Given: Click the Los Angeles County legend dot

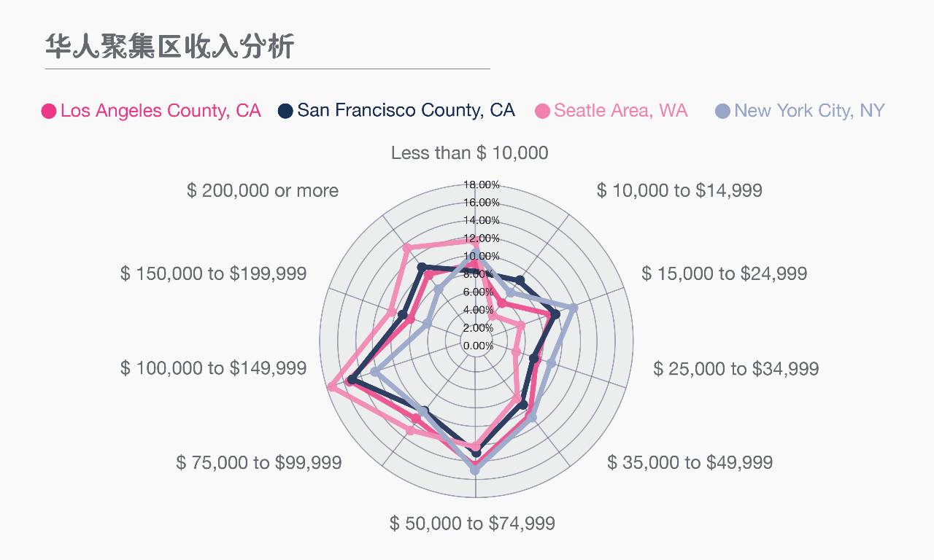Looking at the screenshot, I should click(x=49, y=111).
